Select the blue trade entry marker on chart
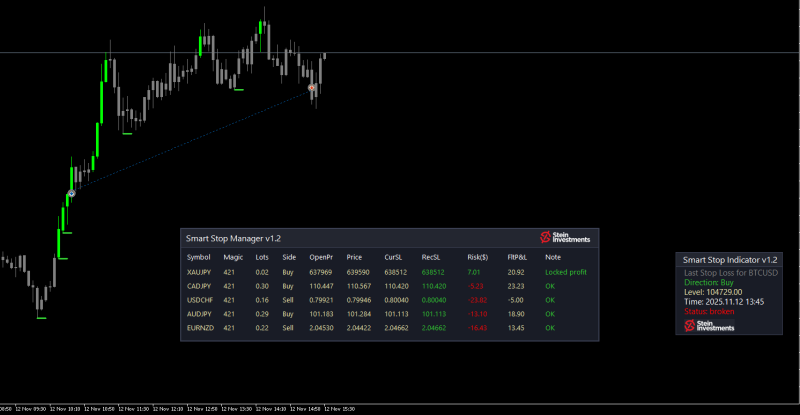This screenshot has width=800, height=415. 71,193
